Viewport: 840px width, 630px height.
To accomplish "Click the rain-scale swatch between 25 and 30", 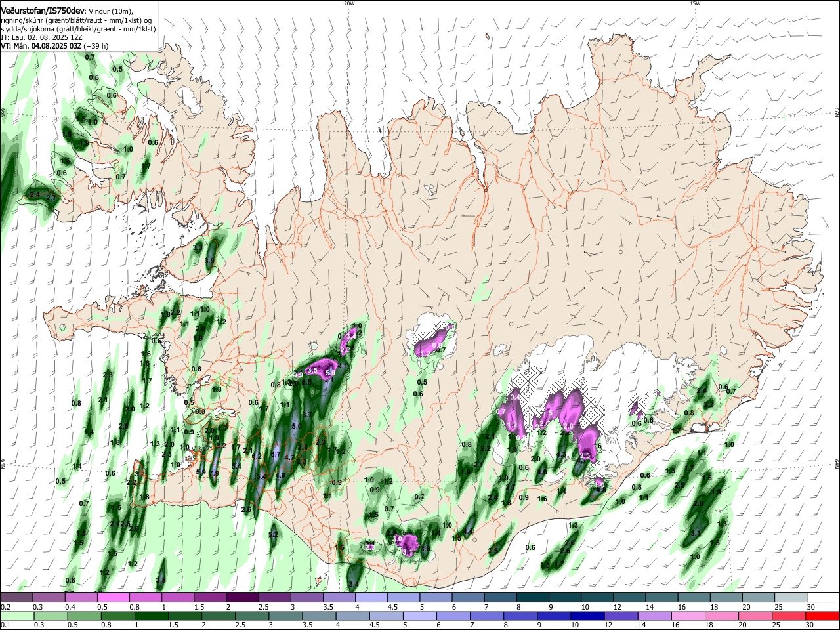I will click(789, 616).
